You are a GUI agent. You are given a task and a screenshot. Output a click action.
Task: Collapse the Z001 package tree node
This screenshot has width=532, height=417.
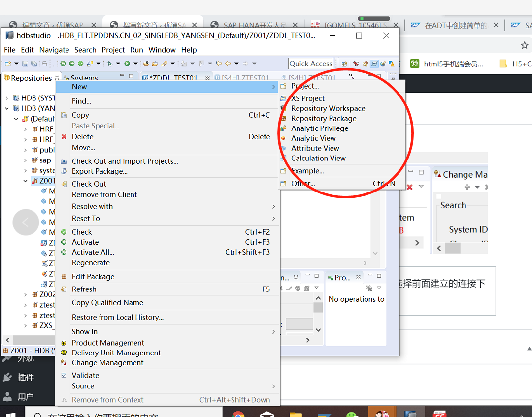[x=26, y=181]
